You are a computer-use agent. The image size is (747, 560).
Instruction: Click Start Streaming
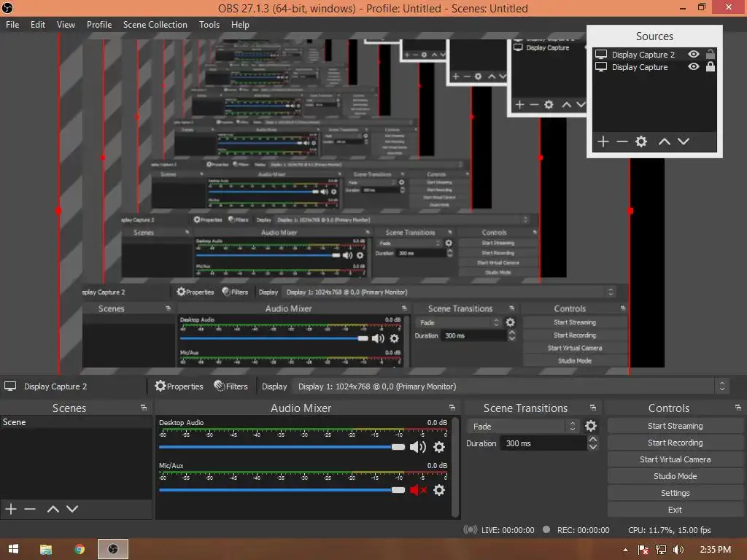(675, 426)
